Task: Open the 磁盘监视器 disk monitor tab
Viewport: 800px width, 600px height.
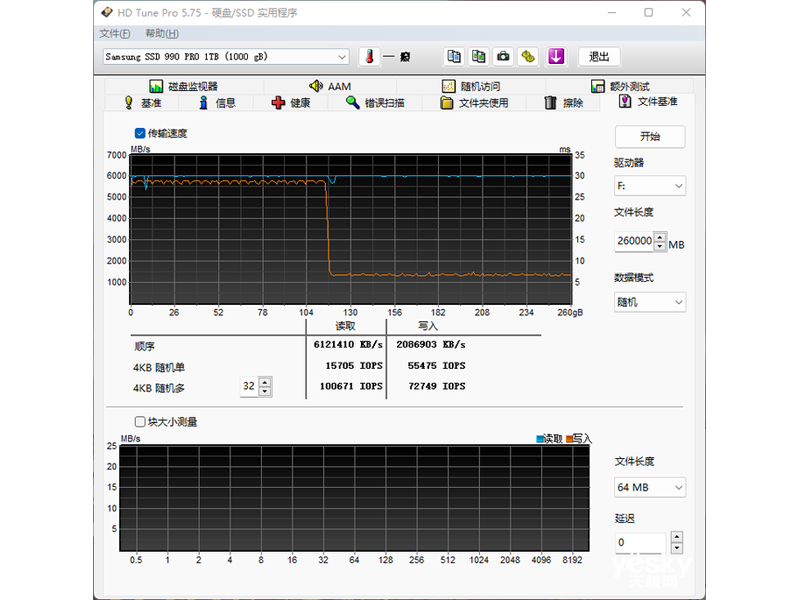Action: point(184,86)
